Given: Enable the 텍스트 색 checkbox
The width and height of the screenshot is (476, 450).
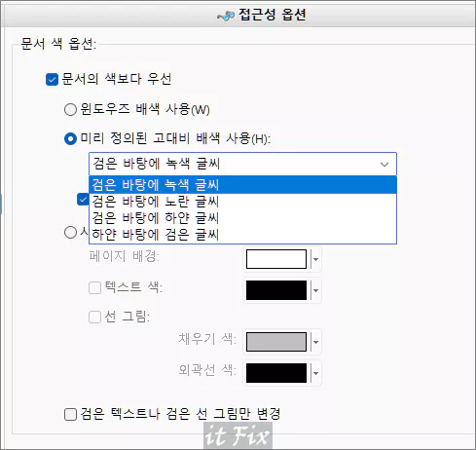Looking at the screenshot, I should pos(94,287).
